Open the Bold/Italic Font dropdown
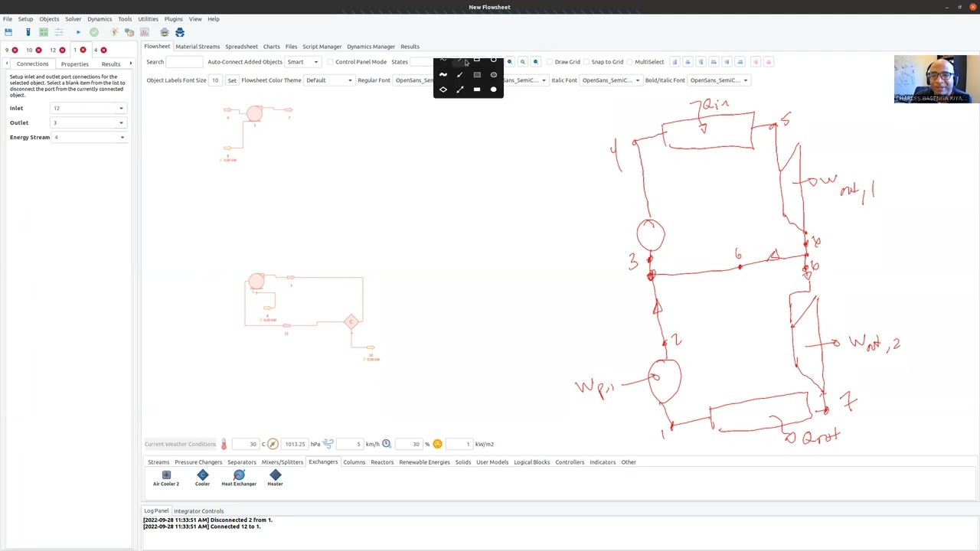This screenshot has height=551, width=980. point(719,80)
